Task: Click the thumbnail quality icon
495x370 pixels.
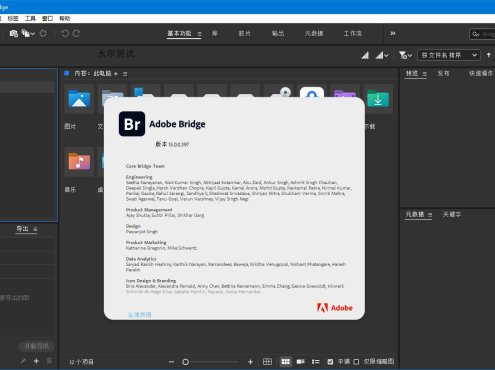Action: pyautogui.click(x=365, y=55)
